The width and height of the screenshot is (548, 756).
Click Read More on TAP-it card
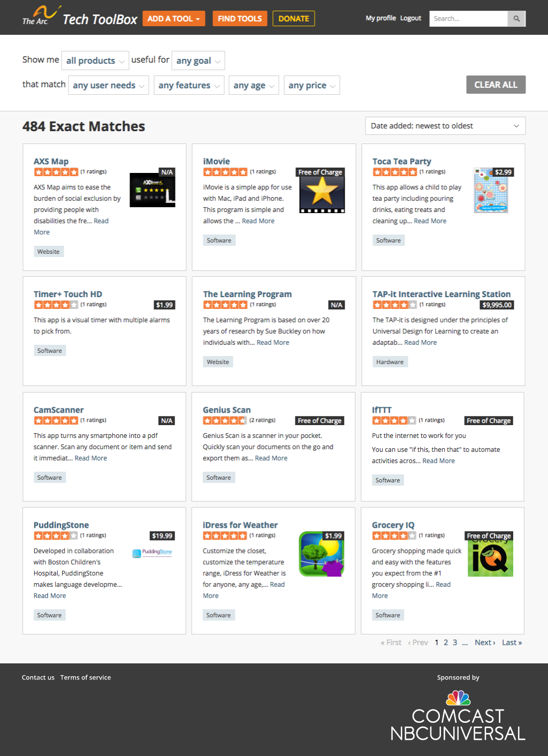420,342
